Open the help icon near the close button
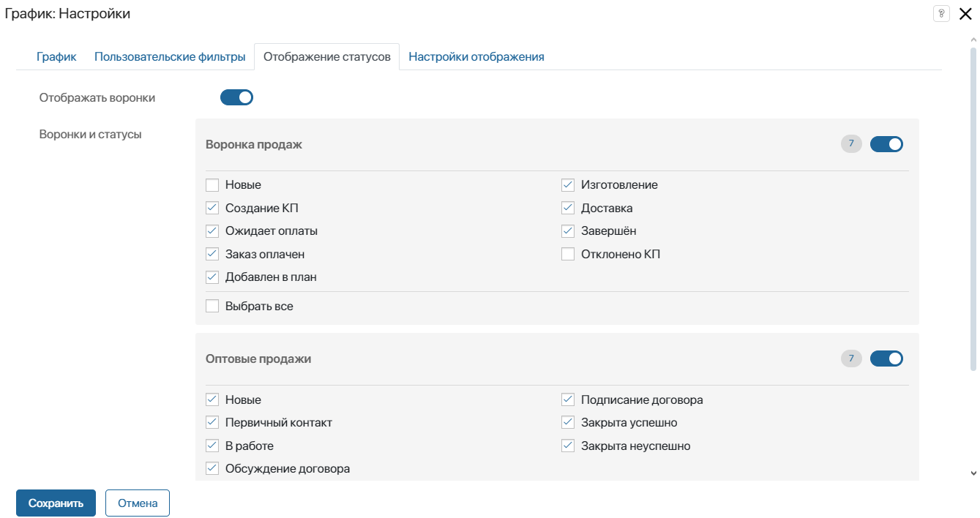This screenshot has height=518, width=980. [x=941, y=14]
